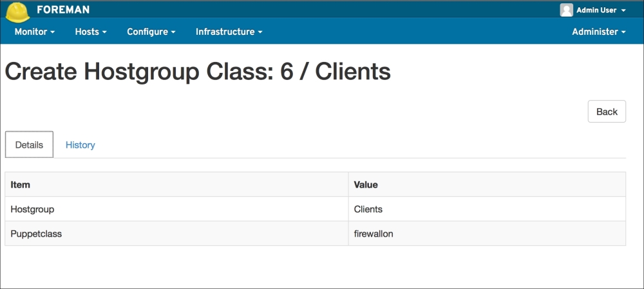Click the Foreman yellow helmet logo

point(18,12)
